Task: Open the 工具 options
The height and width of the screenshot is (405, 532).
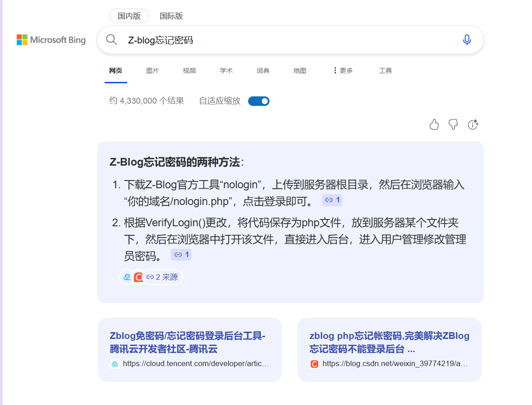Action: click(385, 71)
